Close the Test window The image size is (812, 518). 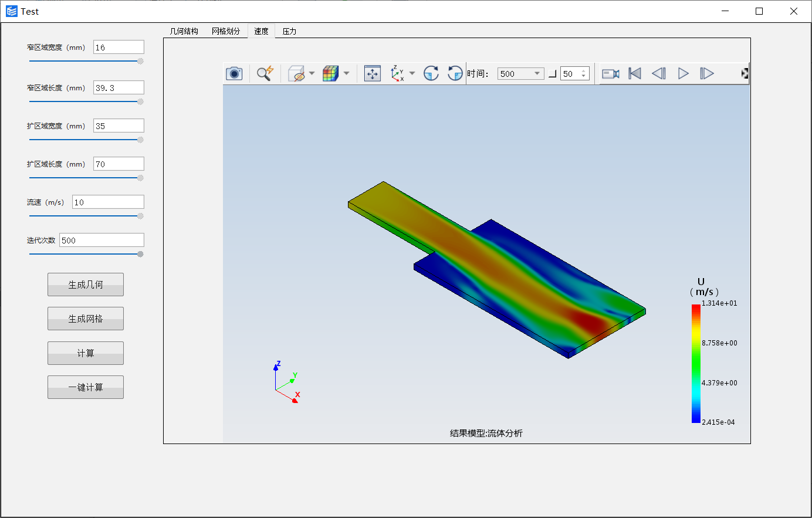point(794,11)
